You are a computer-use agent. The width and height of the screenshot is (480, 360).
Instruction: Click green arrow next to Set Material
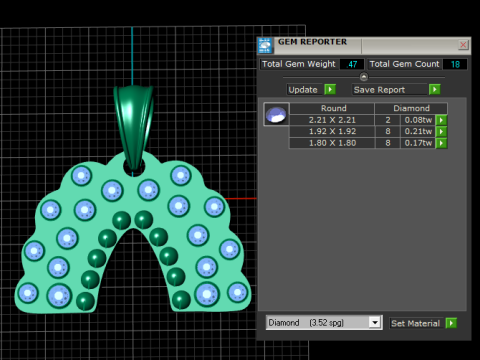[x=451, y=323]
